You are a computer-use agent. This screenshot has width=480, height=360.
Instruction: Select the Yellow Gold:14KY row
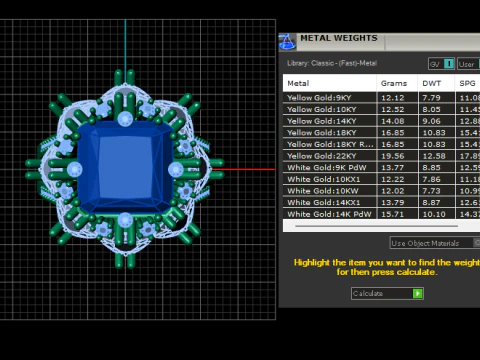tap(381, 121)
